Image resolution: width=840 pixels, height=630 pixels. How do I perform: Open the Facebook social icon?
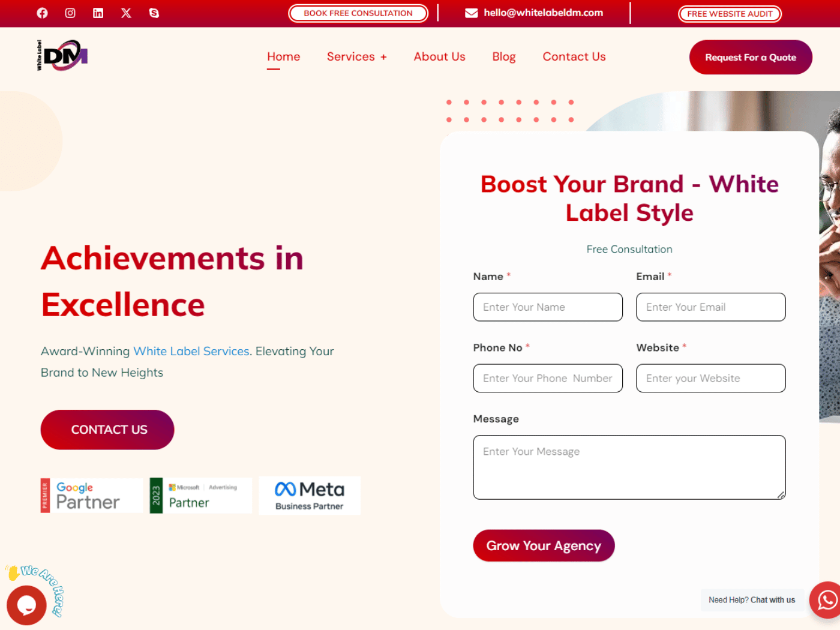[42, 13]
